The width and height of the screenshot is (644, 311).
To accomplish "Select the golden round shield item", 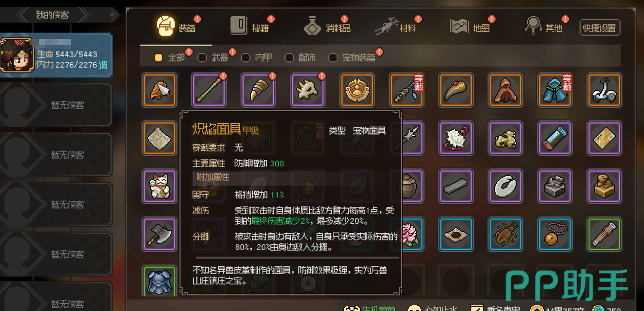I will tap(357, 90).
